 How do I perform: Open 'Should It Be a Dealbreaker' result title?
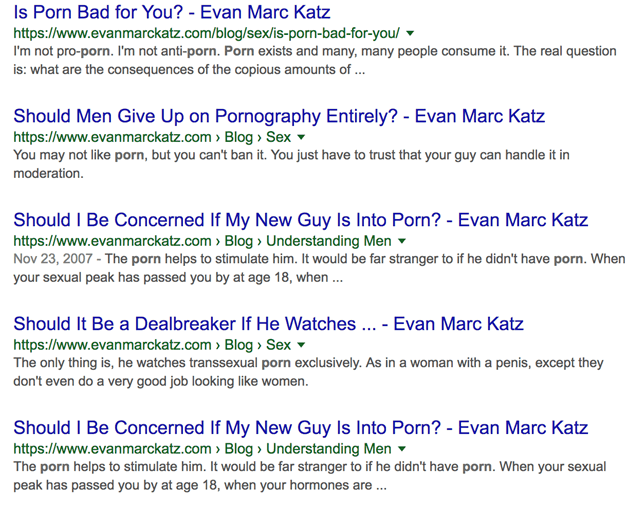(268, 324)
